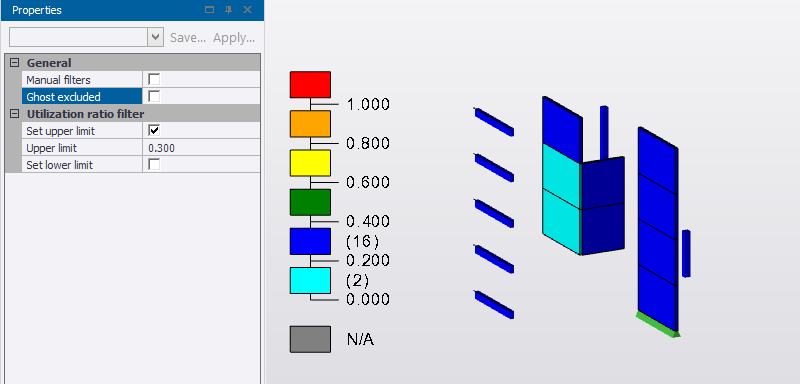
Task: Click the yellow legend swatch
Action: coord(310,163)
